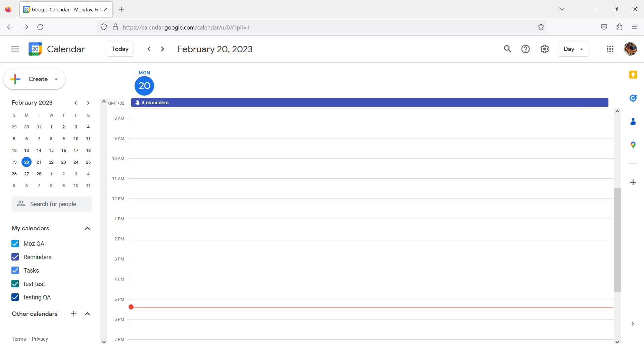Open Tasks from the side panel
This screenshot has height=344, width=644.
(x=633, y=98)
